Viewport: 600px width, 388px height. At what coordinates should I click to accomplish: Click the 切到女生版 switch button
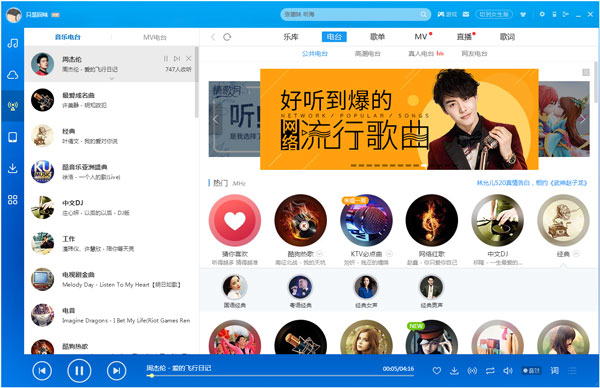(x=494, y=15)
